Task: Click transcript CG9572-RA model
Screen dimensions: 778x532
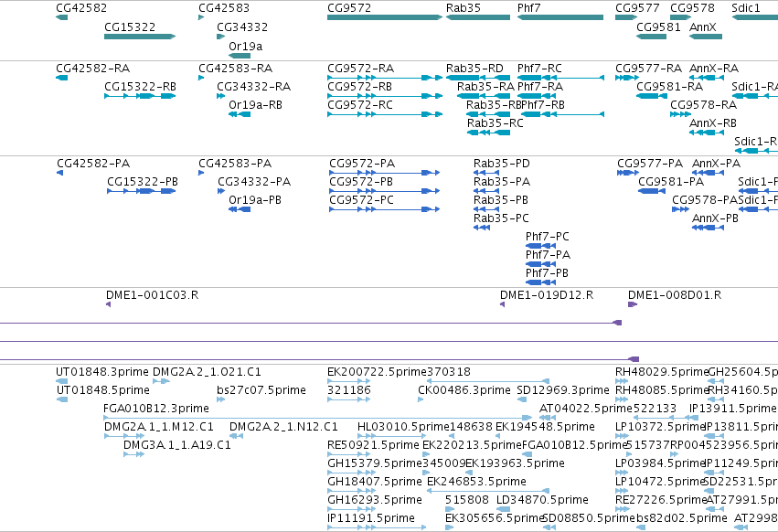Action: point(385,78)
